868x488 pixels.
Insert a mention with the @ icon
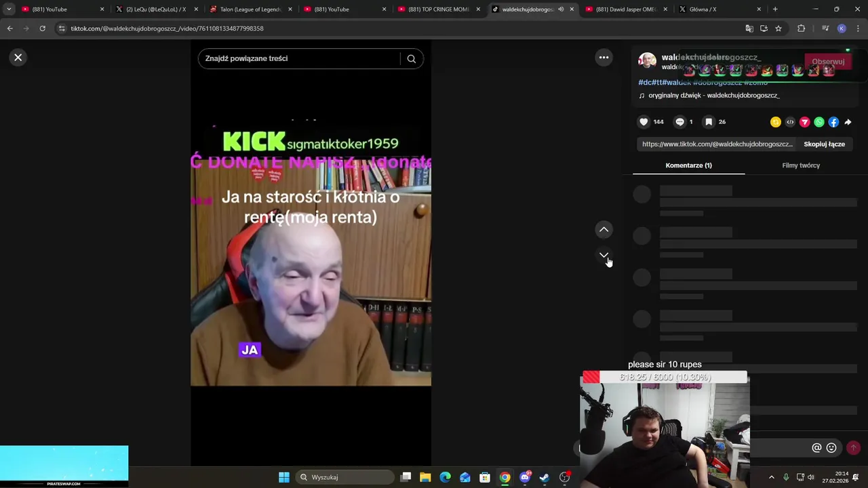(816, 448)
